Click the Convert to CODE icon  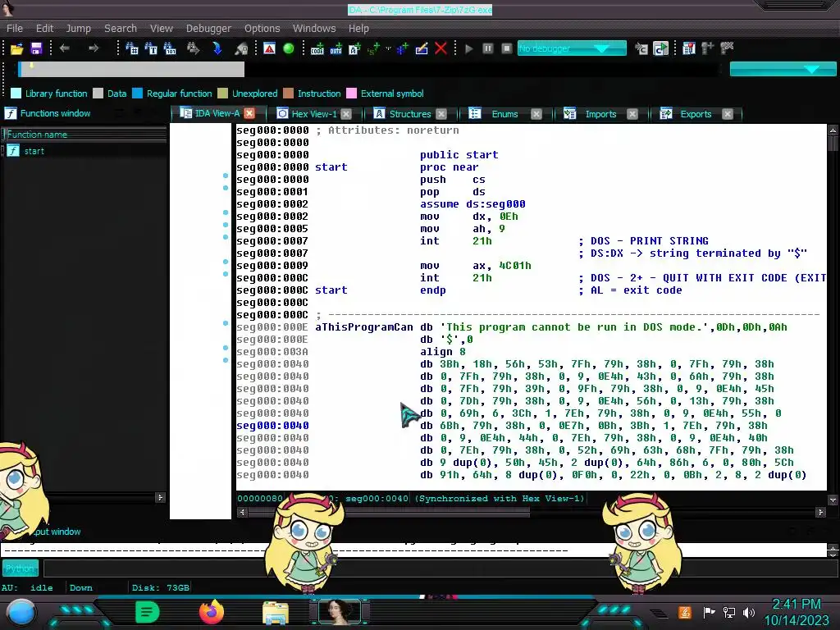click(317, 48)
